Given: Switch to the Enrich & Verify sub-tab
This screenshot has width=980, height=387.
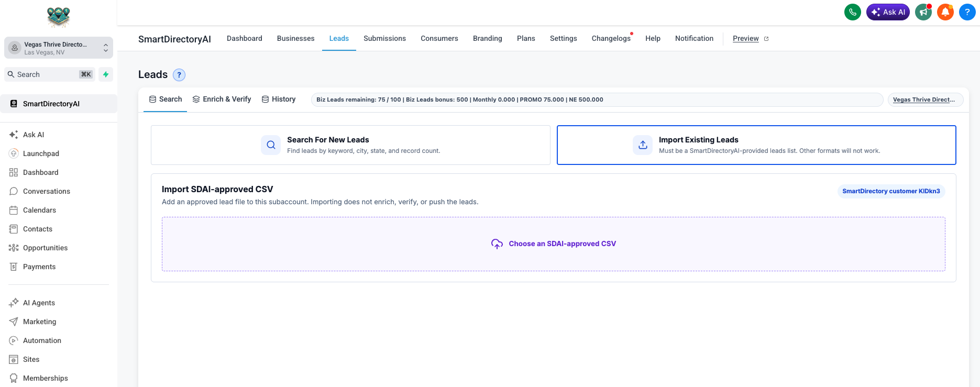Looking at the screenshot, I should (x=222, y=99).
